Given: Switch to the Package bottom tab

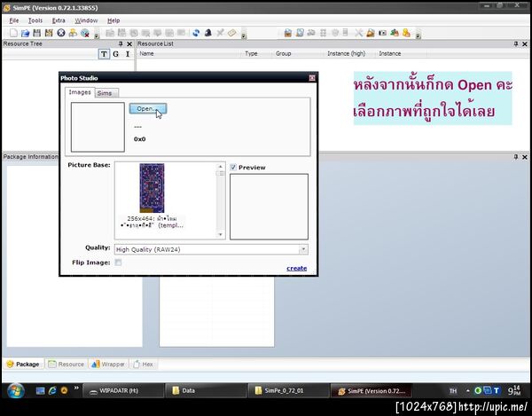Looking at the screenshot, I should (x=23, y=364).
